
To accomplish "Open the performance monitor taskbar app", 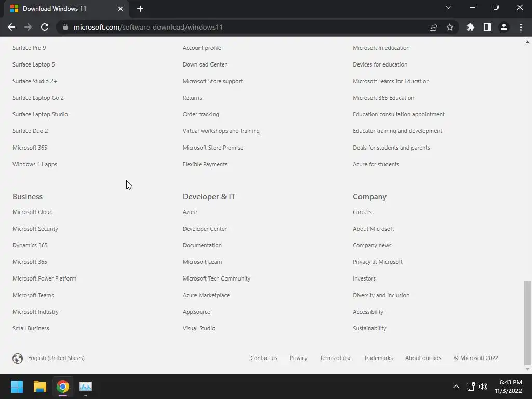I will point(86,387).
